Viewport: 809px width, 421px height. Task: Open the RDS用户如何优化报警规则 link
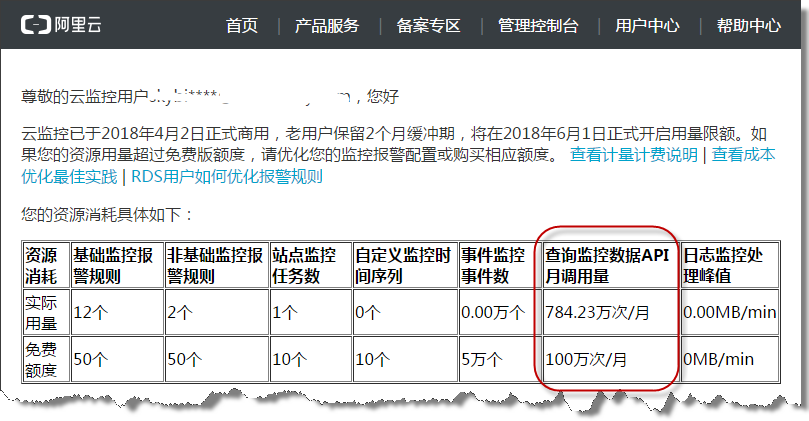pos(227,176)
